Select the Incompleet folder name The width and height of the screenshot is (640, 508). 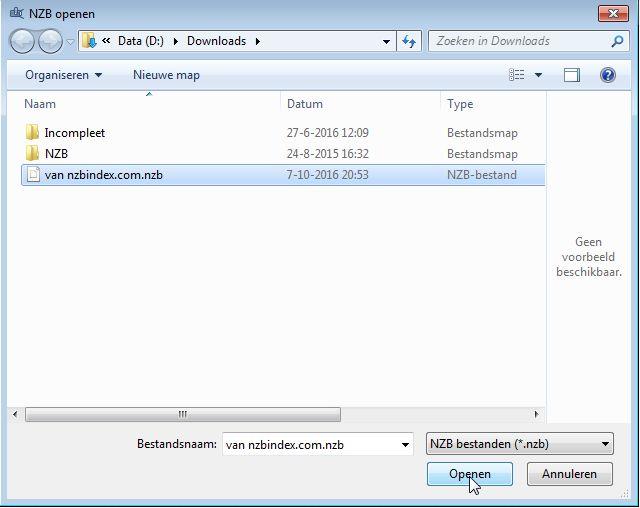pyautogui.click(x=75, y=133)
